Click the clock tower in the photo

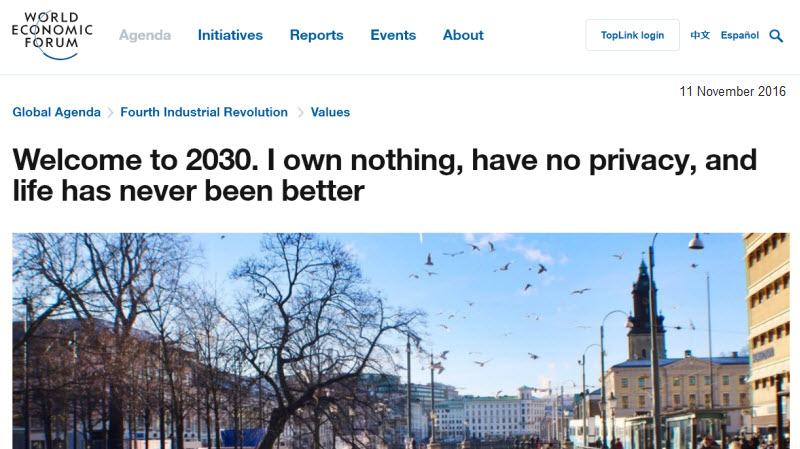645,310
